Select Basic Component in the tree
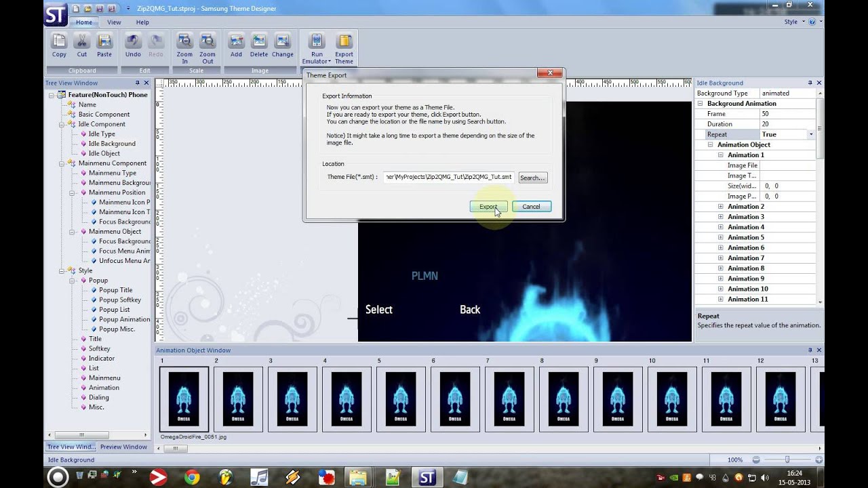 (x=104, y=115)
